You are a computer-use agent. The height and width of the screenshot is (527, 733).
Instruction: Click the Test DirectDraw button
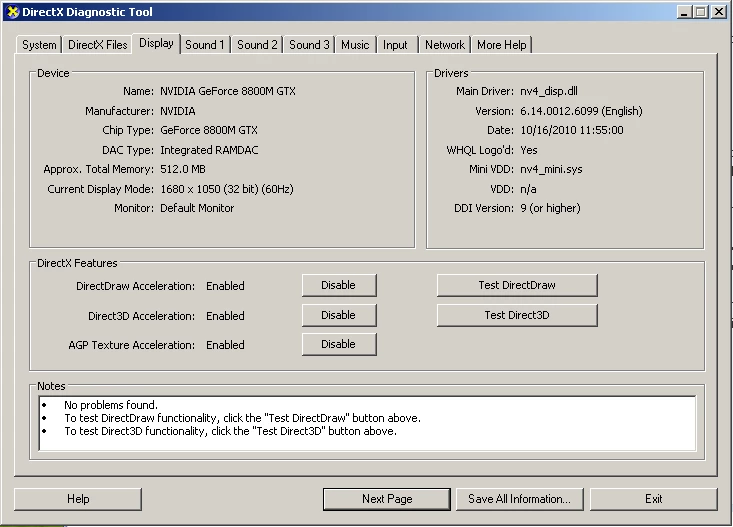[517, 285]
